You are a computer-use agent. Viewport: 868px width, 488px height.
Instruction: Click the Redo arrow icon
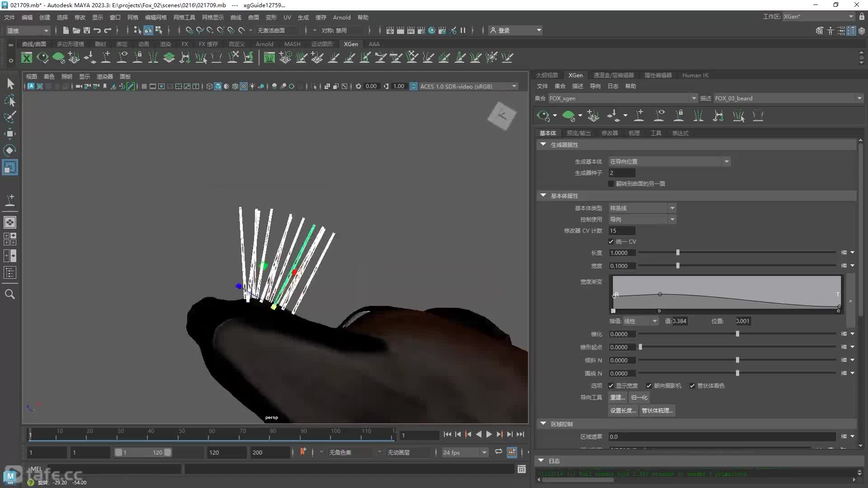(x=108, y=30)
